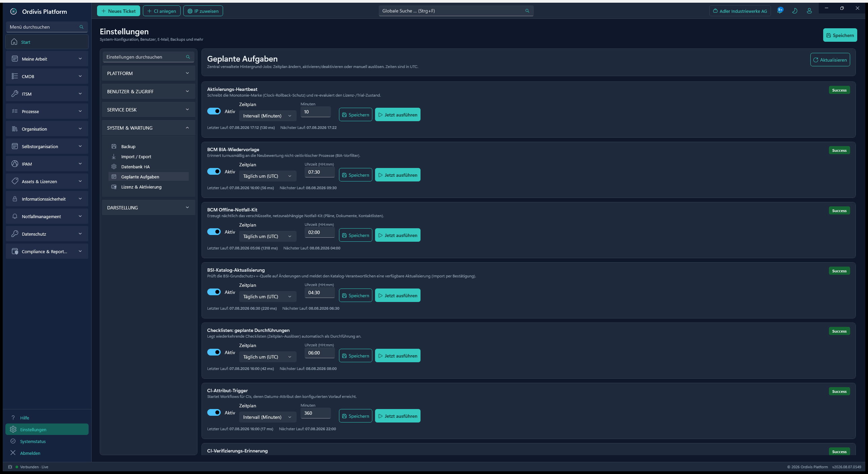Switch theme with the moon icon

795,11
